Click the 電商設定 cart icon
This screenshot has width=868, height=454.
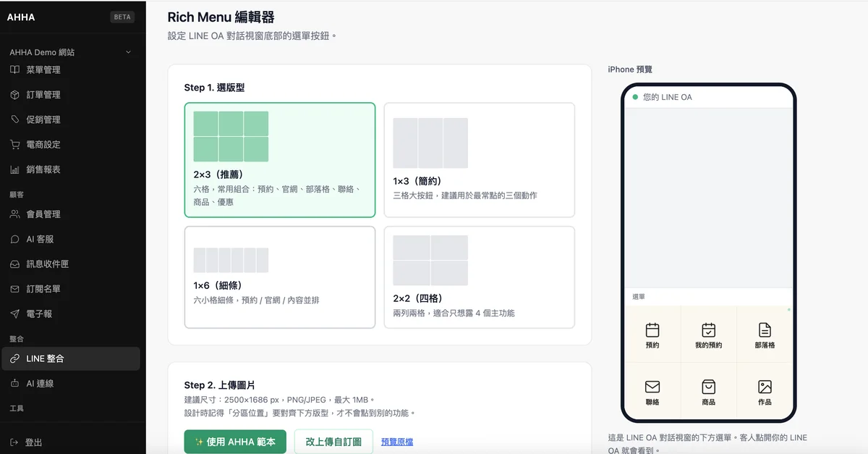(x=14, y=145)
